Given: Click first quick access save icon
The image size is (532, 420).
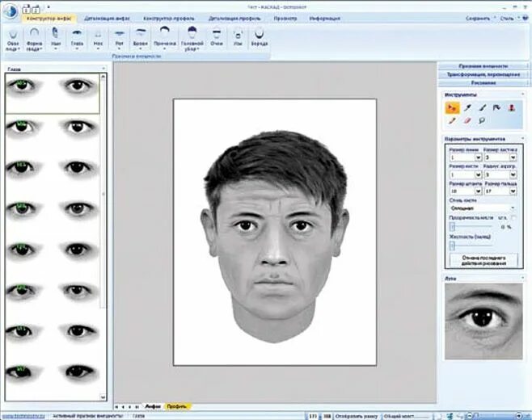Looking at the screenshot, I should [x=26, y=9].
